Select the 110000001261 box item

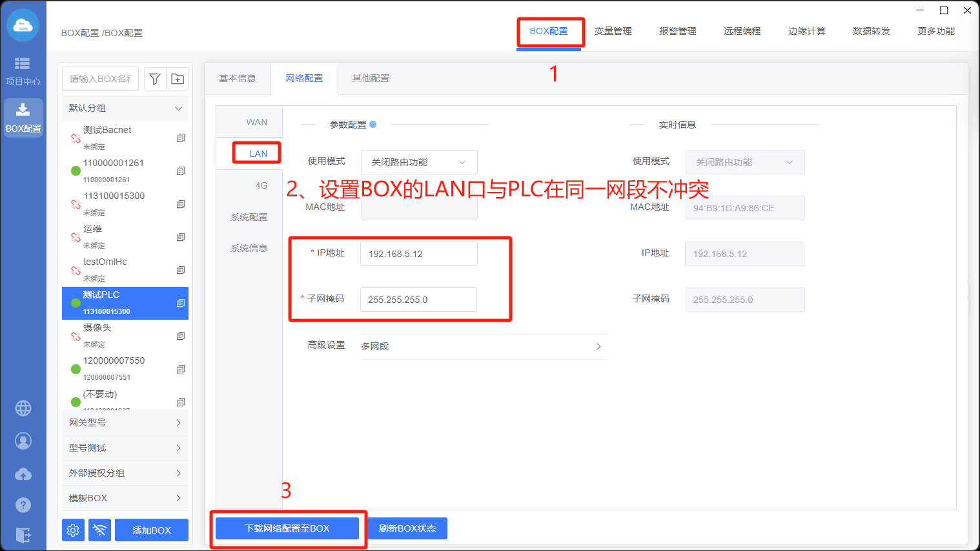pos(125,171)
